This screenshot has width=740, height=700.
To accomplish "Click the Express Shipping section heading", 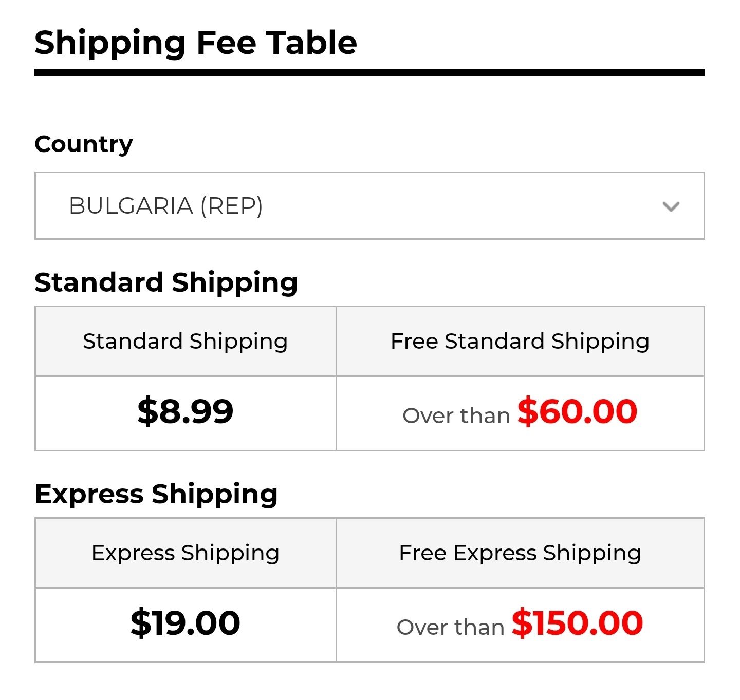I will [x=156, y=494].
